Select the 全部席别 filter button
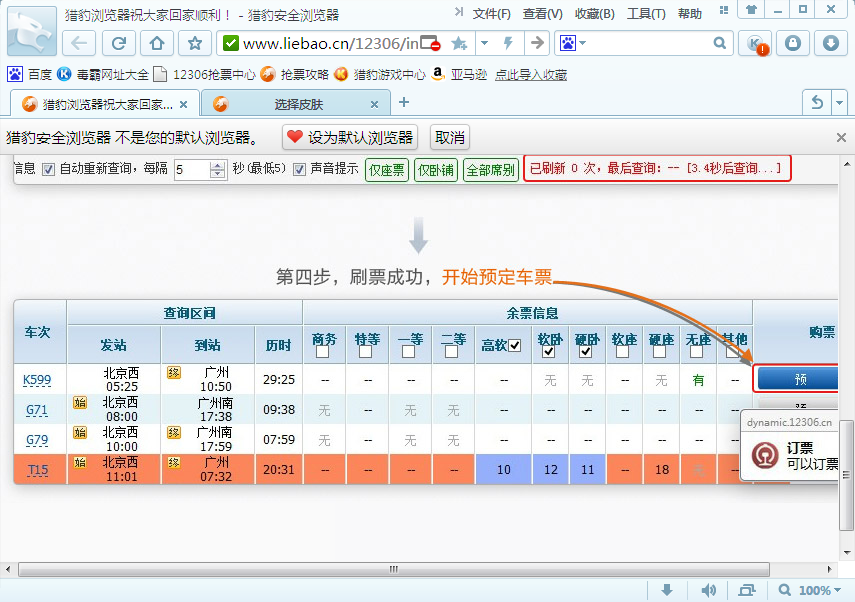Screen dimensions: 855x602 click(x=491, y=170)
